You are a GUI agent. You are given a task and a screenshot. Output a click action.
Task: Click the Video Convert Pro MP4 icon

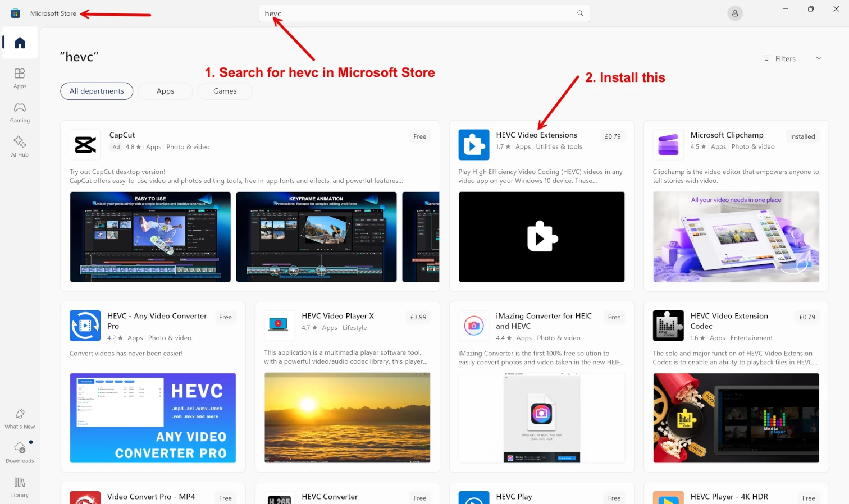(85, 498)
